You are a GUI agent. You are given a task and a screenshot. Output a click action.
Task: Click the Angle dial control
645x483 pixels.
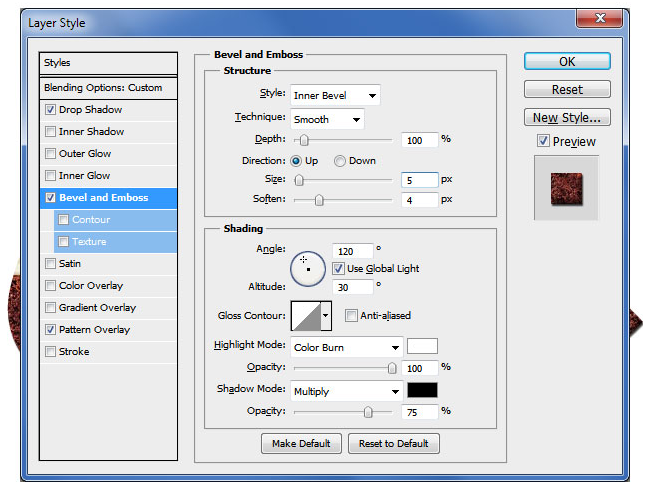tap(309, 266)
